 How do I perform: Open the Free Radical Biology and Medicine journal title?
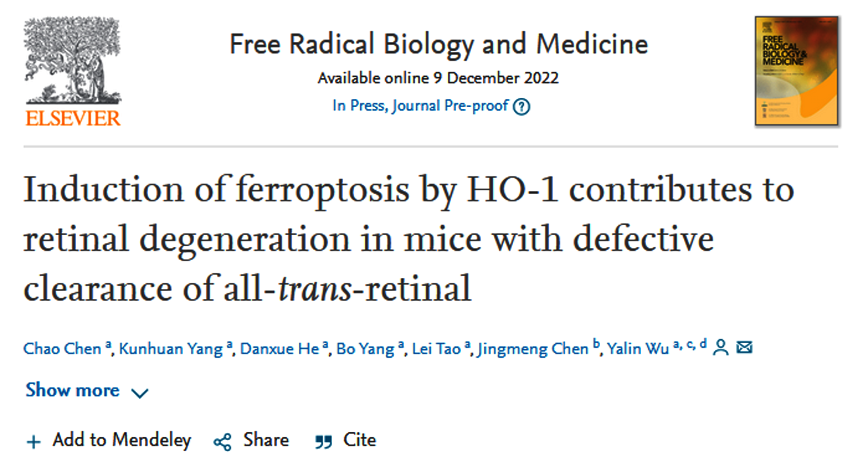tap(439, 44)
